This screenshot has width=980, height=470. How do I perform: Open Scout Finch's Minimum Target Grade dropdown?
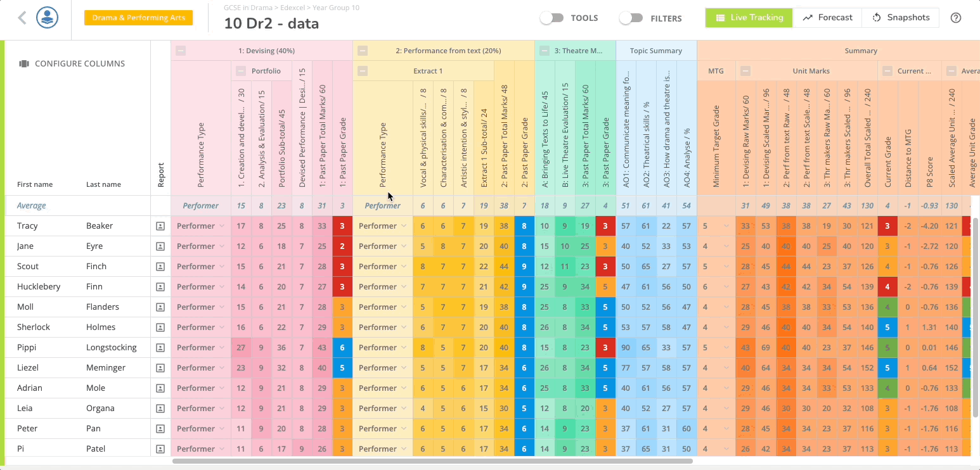pyautogui.click(x=727, y=267)
